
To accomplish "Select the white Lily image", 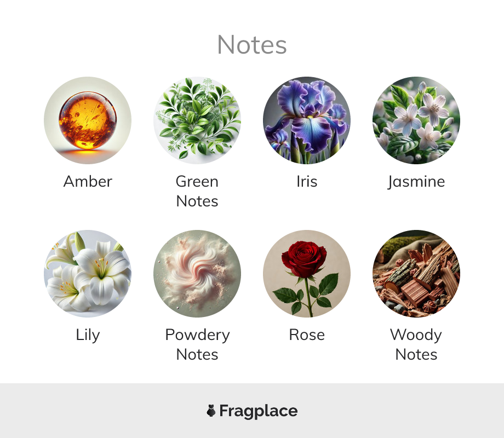I will [88, 273].
